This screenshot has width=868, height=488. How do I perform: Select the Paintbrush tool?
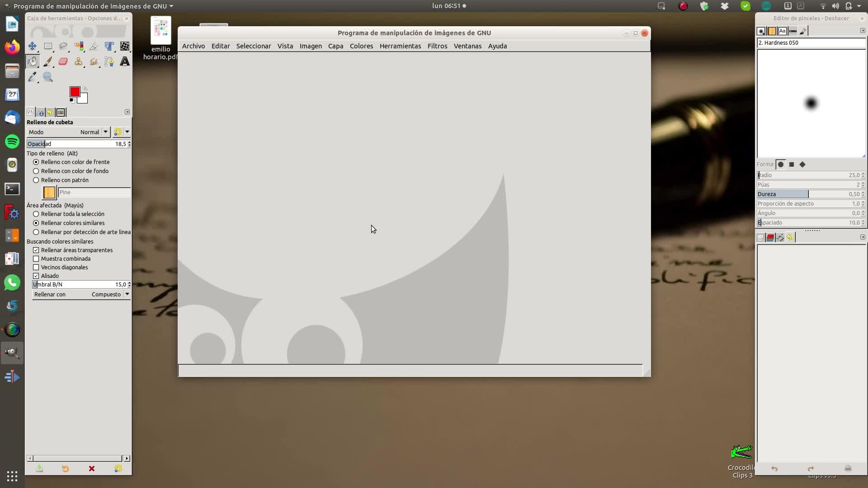pyautogui.click(x=48, y=61)
